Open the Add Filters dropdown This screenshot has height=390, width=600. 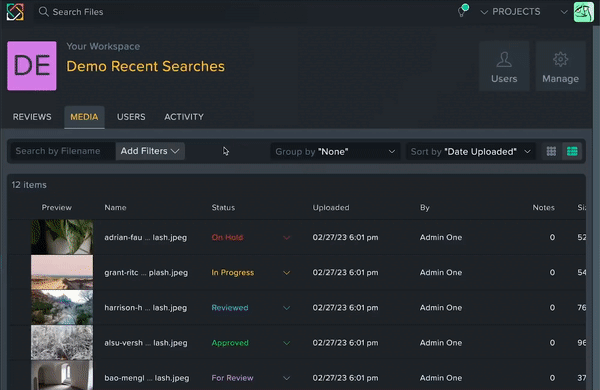(x=150, y=151)
